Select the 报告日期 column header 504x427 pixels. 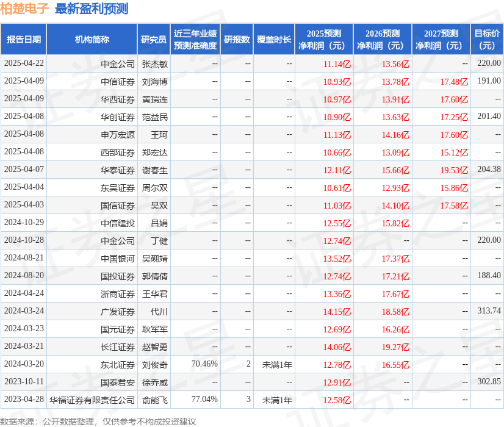(24, 39)
